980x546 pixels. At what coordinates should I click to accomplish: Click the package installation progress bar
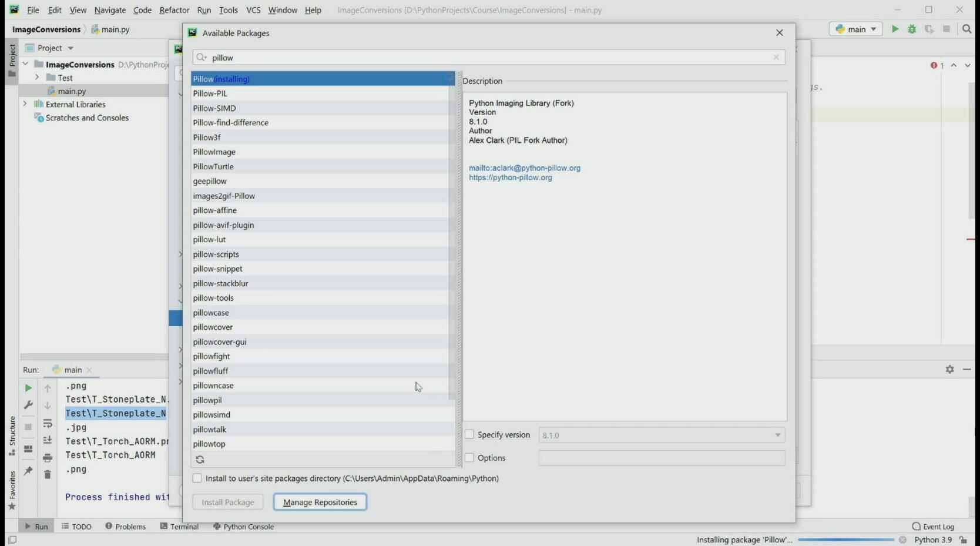(846, 540)
